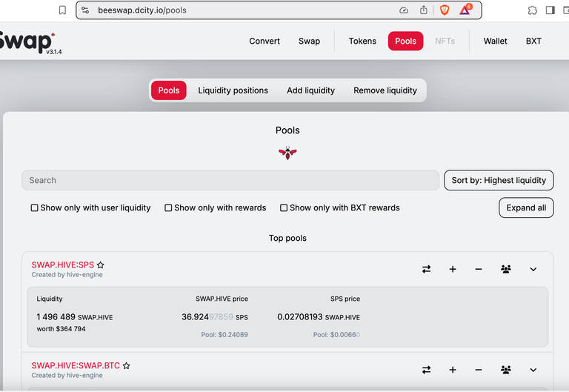569x392 pixels.
Task: Open the BXT menu item
Action: click(x=533, y=41)
